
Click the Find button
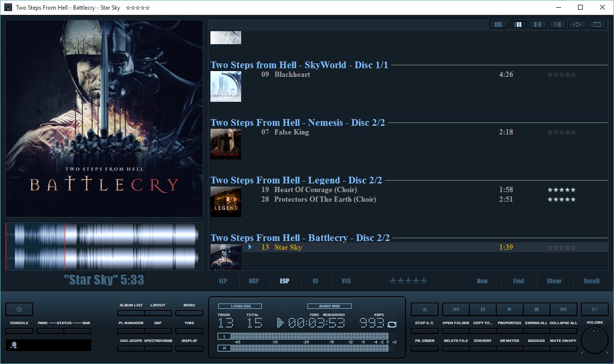click(518, 281)
